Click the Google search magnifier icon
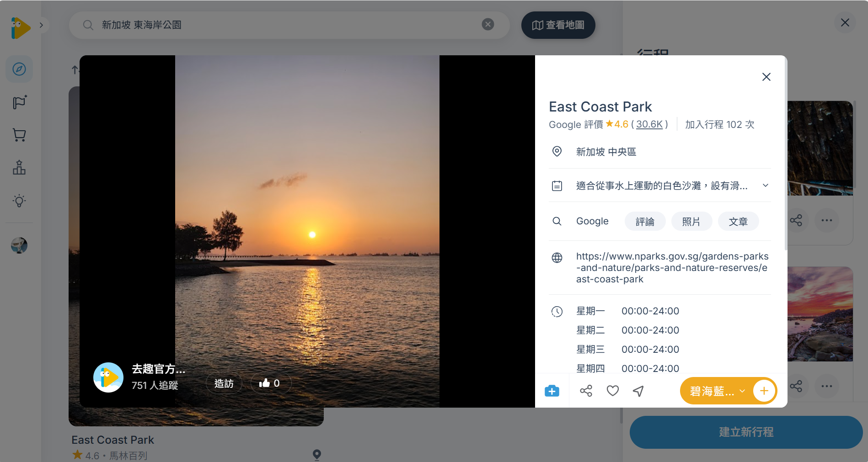 [x=557, y=221]
